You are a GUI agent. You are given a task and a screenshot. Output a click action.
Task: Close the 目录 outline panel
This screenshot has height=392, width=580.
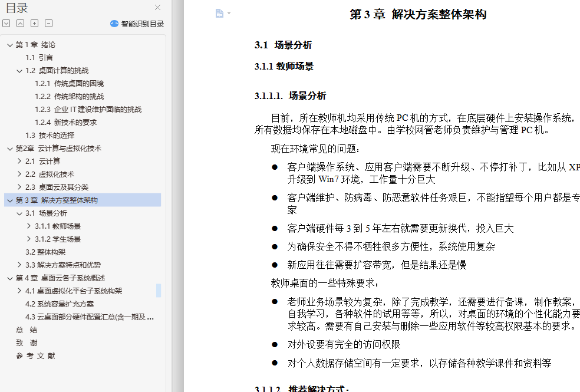157,8
